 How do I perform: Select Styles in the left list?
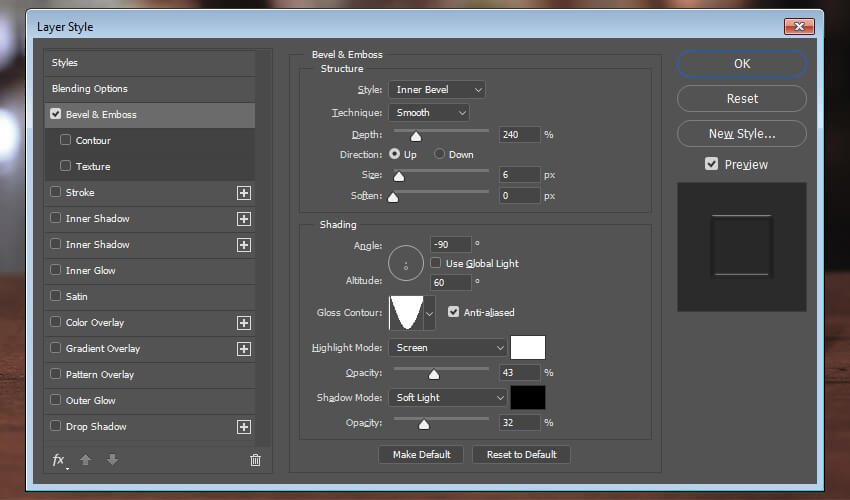(x=150, y=63)
